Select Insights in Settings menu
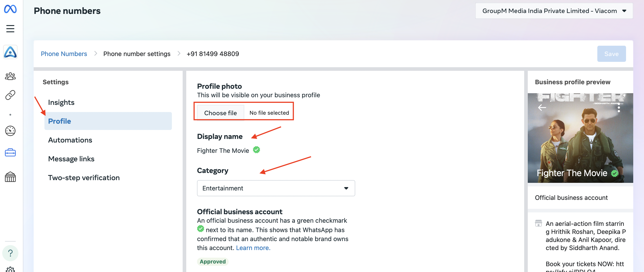Image resolution: width=644 pixels, height=272 pixels. (x=61, y=102)
